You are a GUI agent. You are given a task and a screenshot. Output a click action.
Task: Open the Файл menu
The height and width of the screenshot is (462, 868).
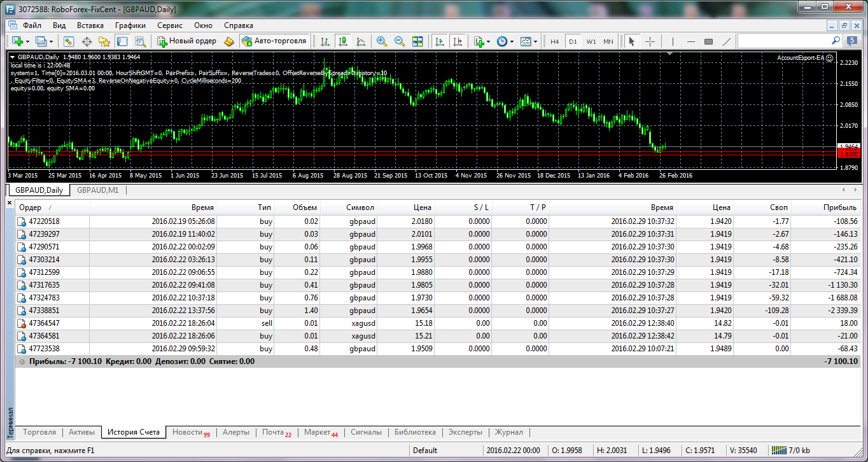(32, 25)
